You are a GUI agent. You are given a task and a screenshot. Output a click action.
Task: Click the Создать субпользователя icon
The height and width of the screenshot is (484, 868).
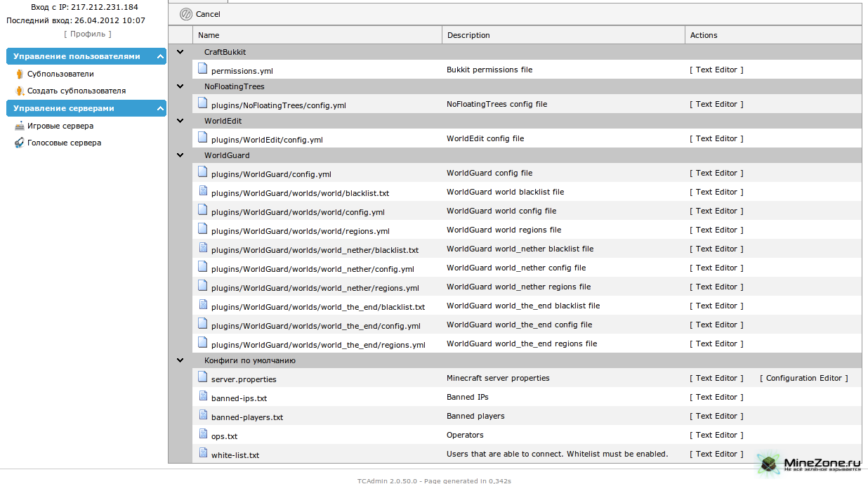pyautogui.click(x=20, y=91)
